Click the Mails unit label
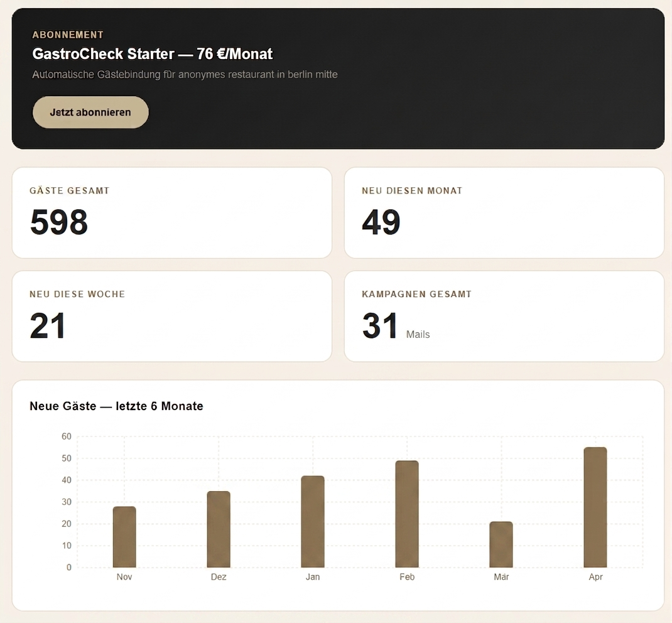The width and height of the screenshot is (672, 623). (x=418, y=334)
